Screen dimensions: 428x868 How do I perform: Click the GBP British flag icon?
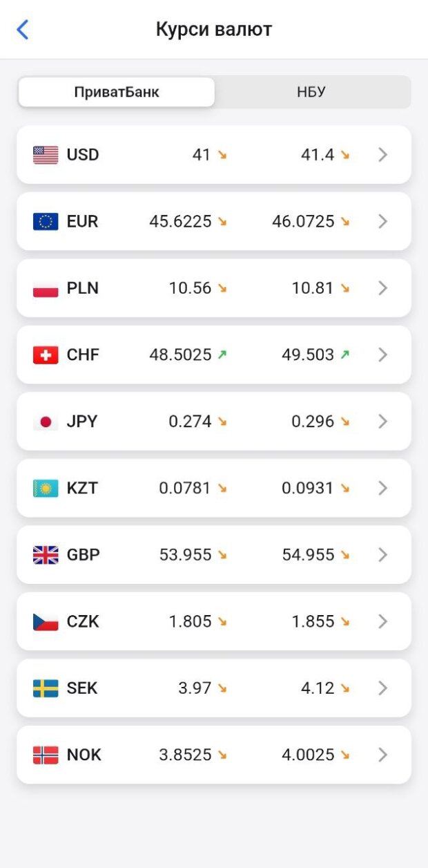coord(46,555)
